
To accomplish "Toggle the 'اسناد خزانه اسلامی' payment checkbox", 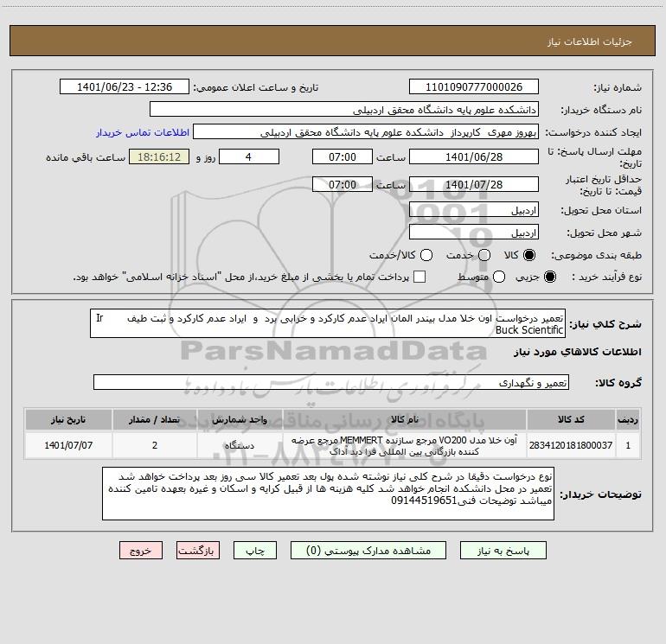I will click(419, 277).
